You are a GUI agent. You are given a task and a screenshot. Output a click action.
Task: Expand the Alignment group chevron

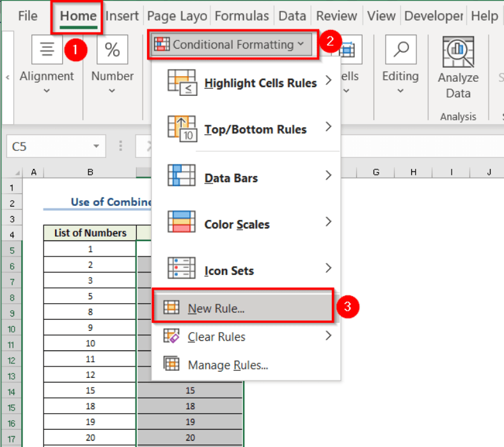point(47,91)
